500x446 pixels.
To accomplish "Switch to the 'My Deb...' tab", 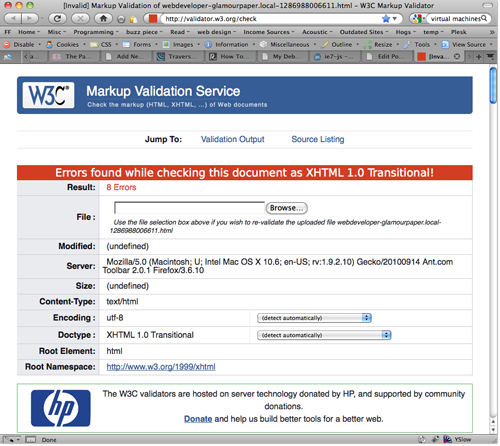I will 284,57.
